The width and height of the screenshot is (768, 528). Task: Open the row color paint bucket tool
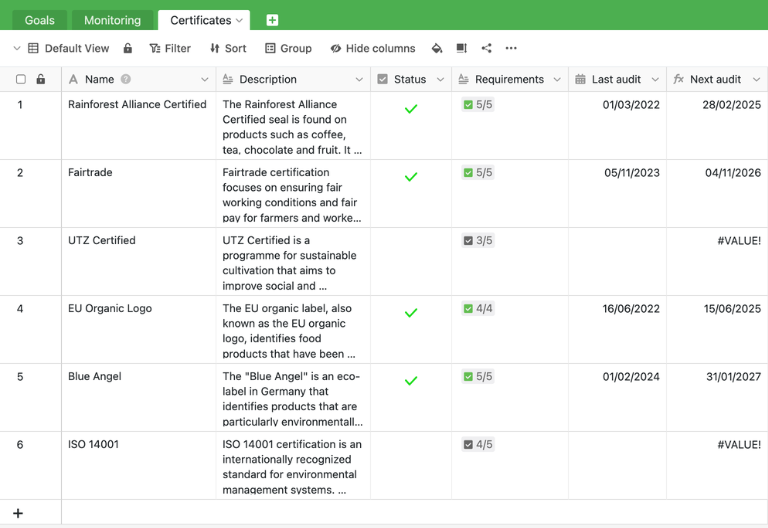coord(437,48)
